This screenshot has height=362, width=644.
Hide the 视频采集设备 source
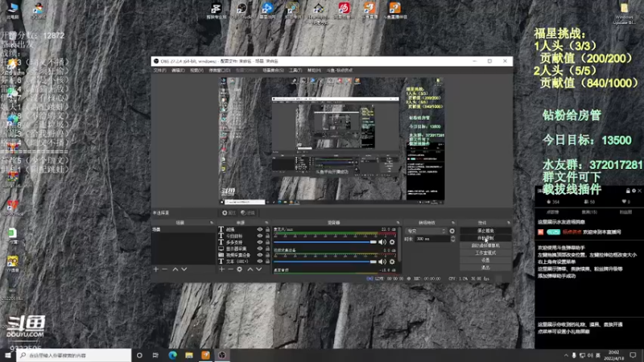tap(259, 255)
